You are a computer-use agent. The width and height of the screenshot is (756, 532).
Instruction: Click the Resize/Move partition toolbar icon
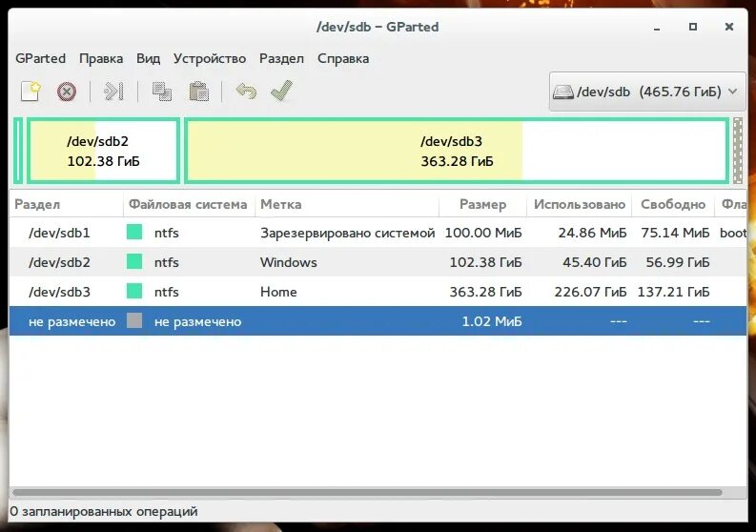(113, 92)
